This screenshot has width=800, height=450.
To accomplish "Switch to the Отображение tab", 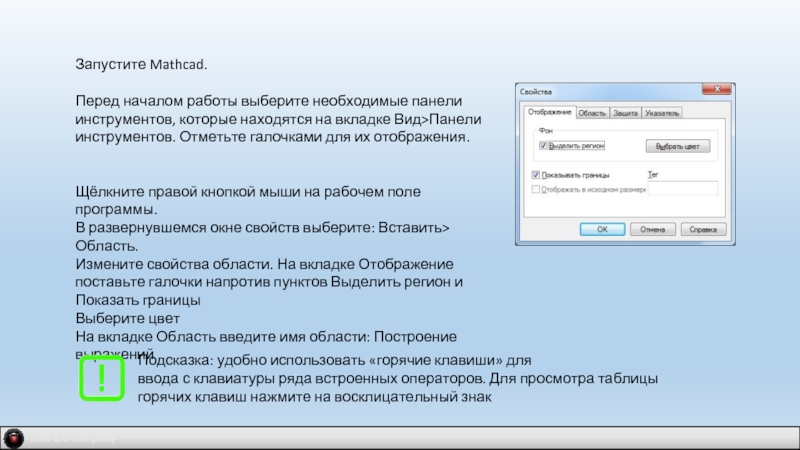I will point(549,112).
